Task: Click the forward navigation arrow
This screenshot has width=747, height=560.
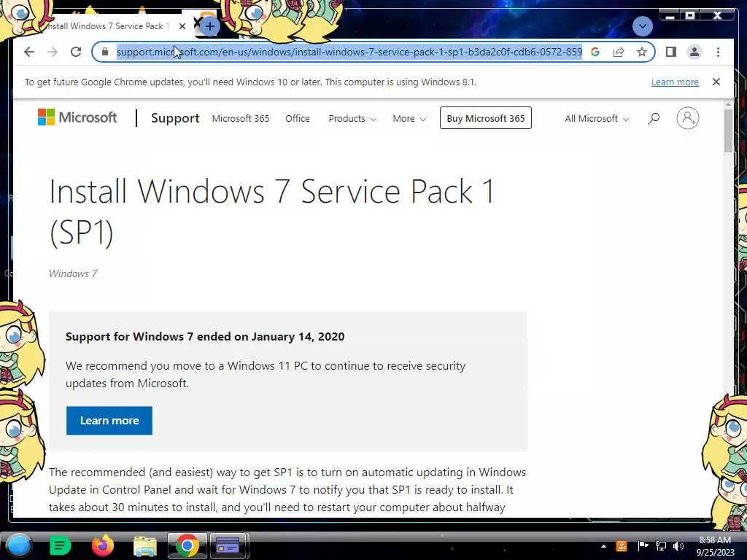Action: point(53,52)
